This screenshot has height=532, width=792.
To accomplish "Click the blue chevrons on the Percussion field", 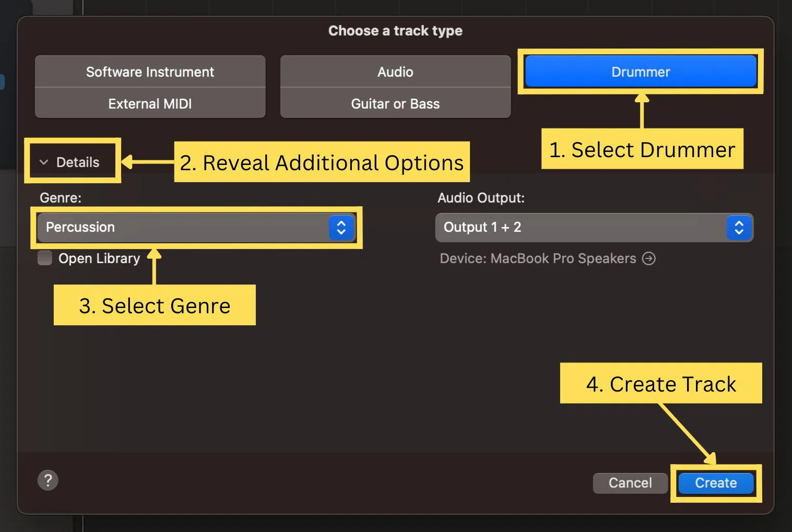I will point(340,228).
